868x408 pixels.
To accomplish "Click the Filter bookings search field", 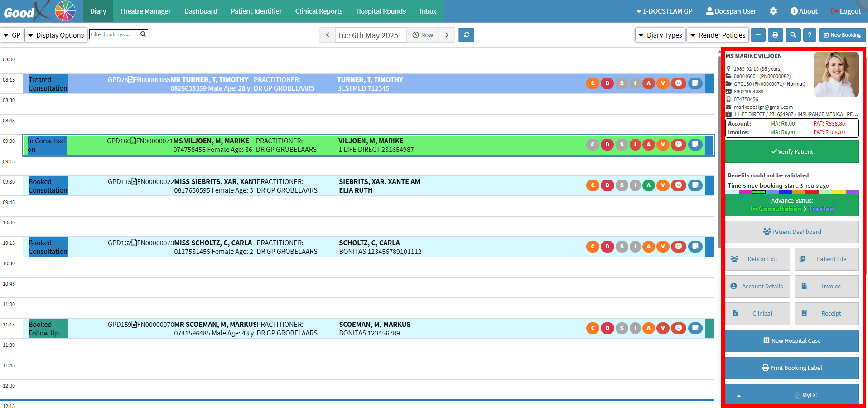I will coord(115,34).
